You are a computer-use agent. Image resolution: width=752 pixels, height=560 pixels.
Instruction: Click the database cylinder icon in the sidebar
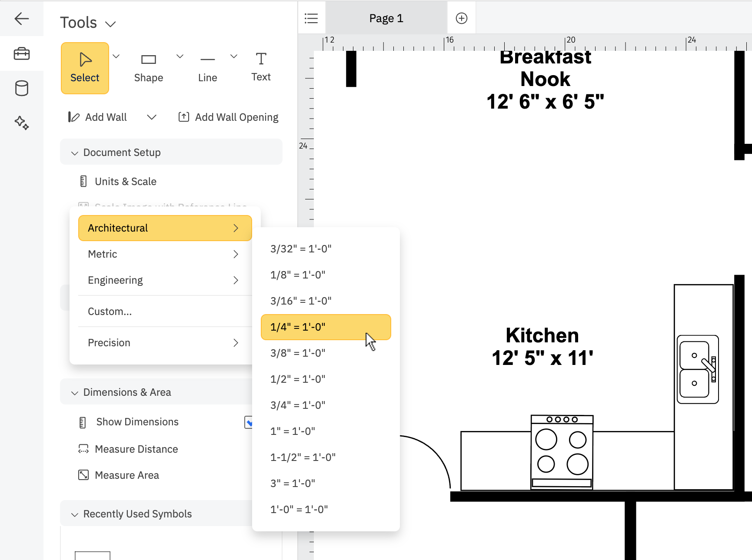[22, 88]
